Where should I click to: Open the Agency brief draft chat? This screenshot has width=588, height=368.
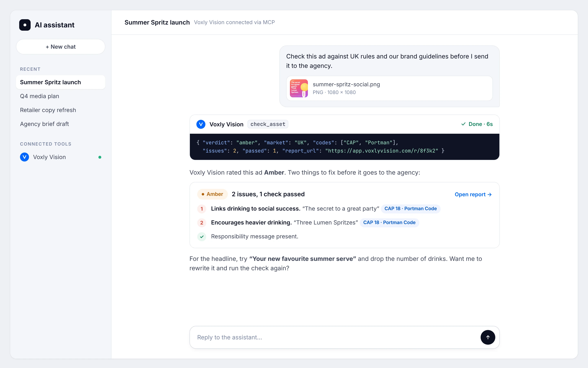point(60,124)
